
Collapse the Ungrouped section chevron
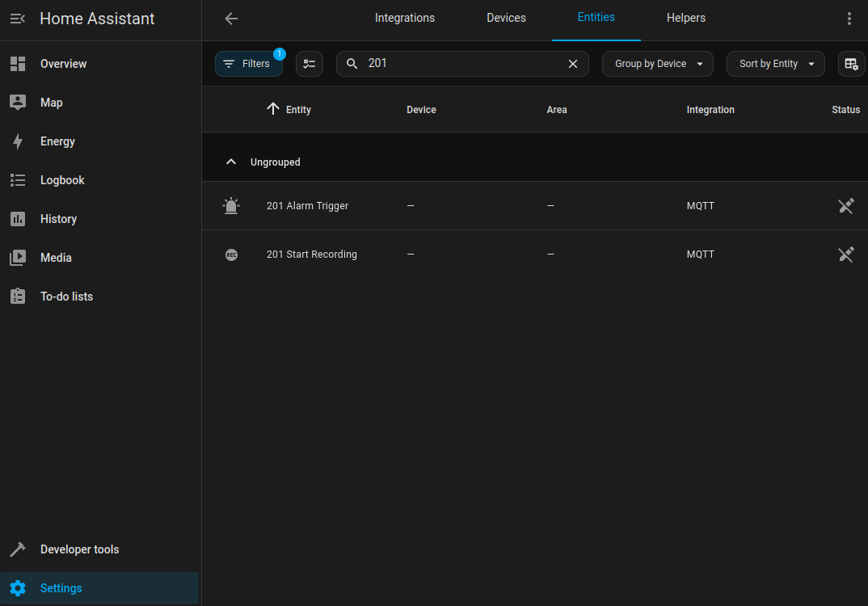231,162
